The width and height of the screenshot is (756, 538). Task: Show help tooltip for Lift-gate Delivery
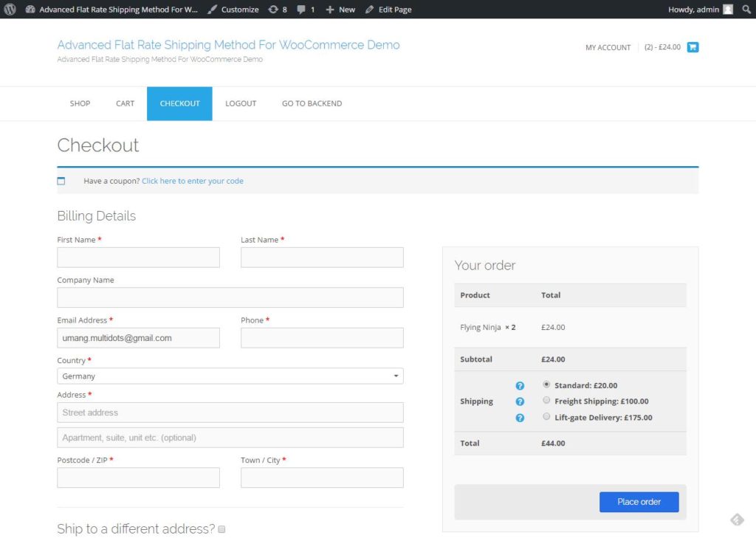click(520, 418)
